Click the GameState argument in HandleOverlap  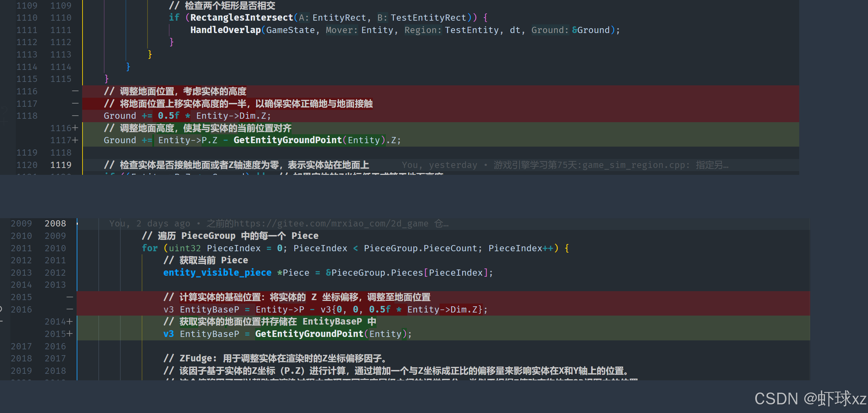click(291, 30)
